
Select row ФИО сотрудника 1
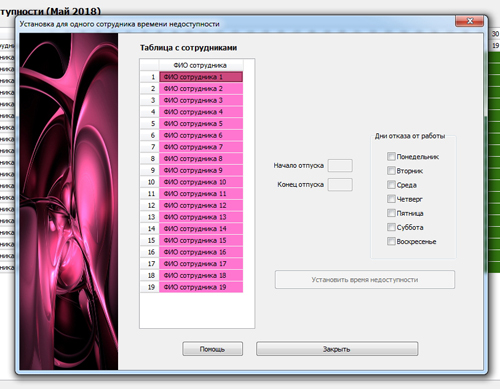click(201, 77)
